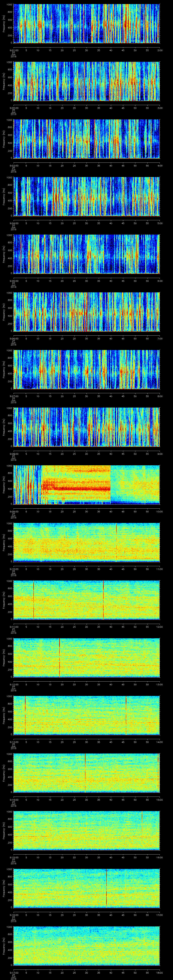Click the 9:00 end time label
Viewport: 173px width, 980px height.
(160, 454)
